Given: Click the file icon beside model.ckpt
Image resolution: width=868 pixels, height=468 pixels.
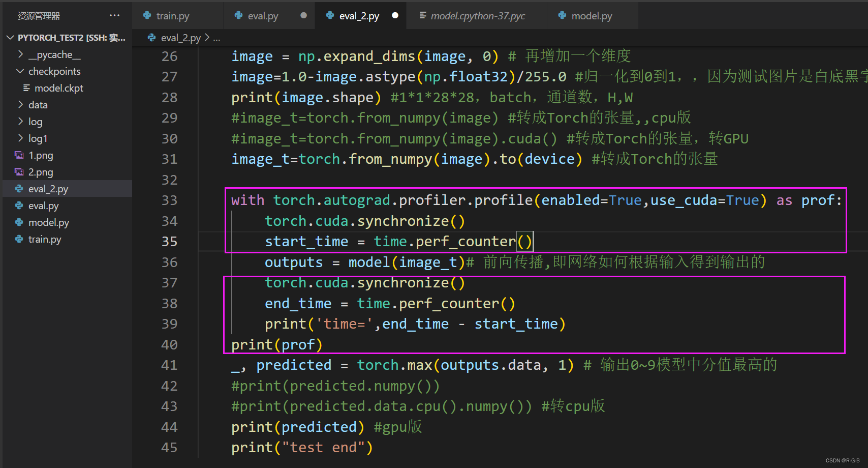Looking at the screenshot, I should pyautogui.click(x=26, y=88).
